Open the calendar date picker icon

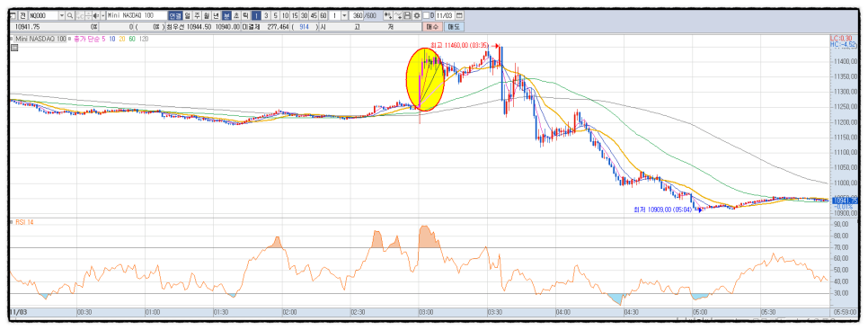tap(459, 15)
